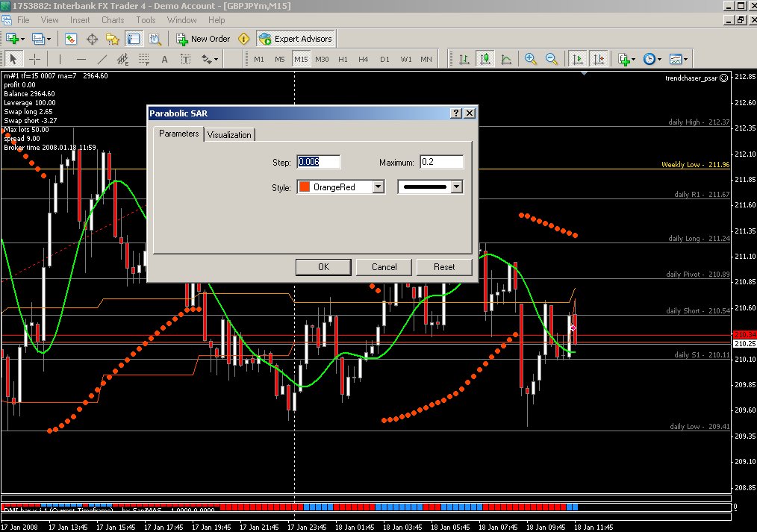Open the Insert menu
The image size is (757, 532).
(80, 20)
